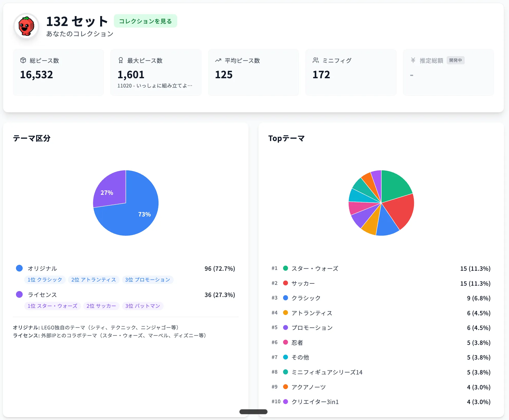Viewport: 509px width, 420px height.
Task: Click the 27% purple pie slice
Action: pos(107,192)
